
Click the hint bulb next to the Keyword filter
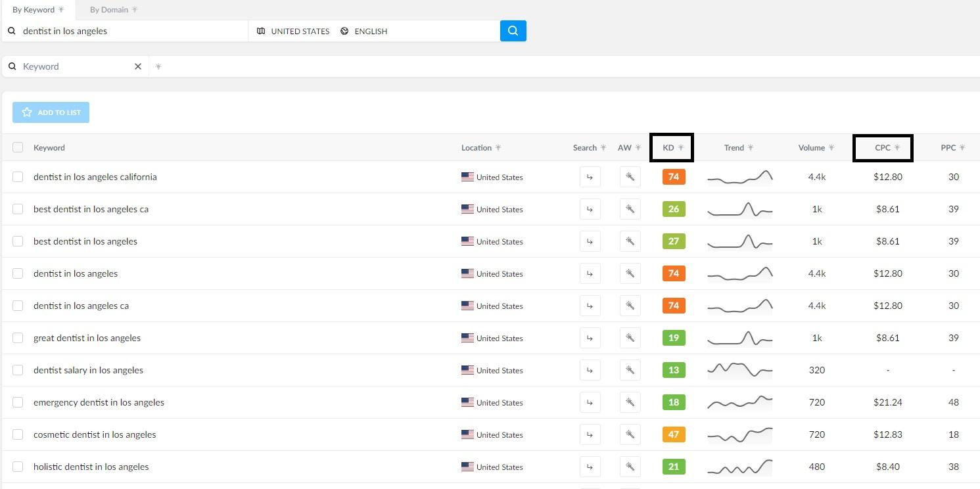pos(158,66)
